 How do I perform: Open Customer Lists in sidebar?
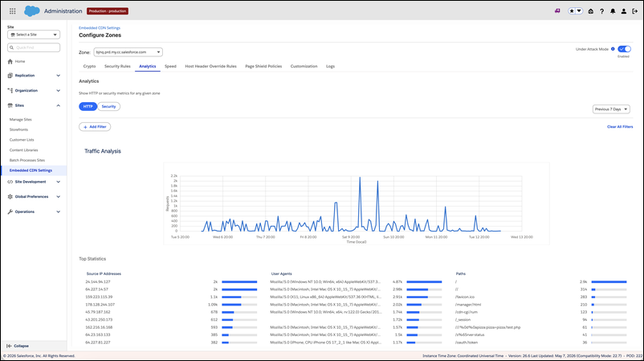pyautogui.click(x=22, y=140)
